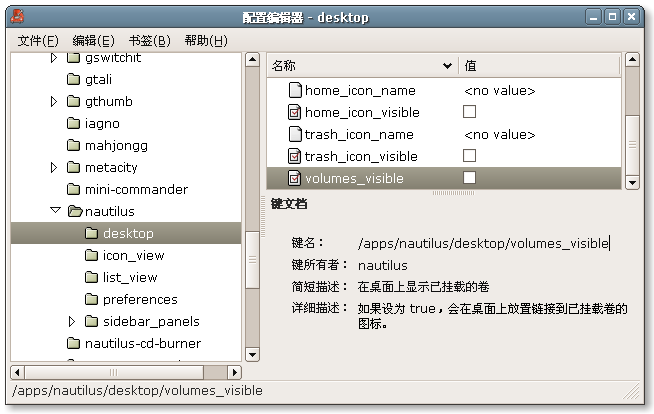
Task: Select the trash_icon_name key row
Action: [444, 134]
